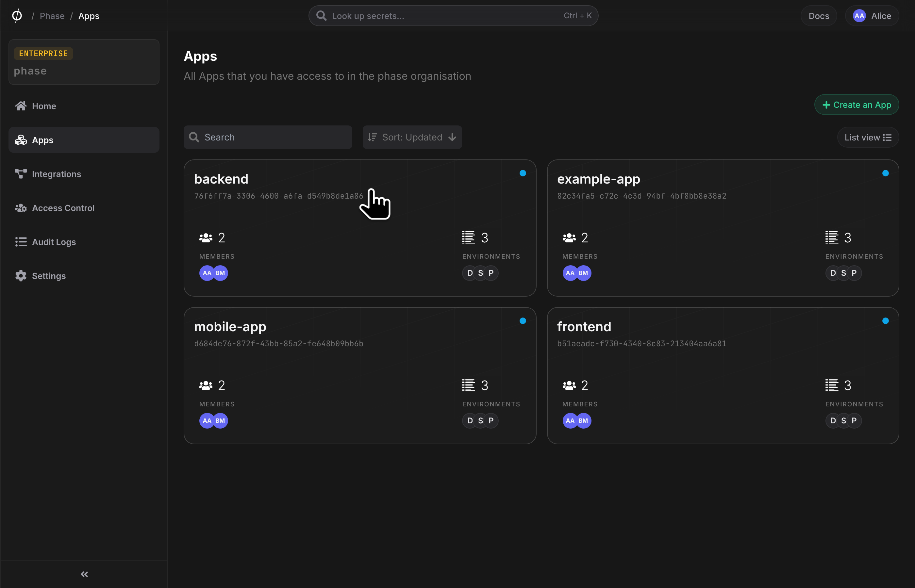Click the AA member avatar on backend
The image size is (915, 588).
[x=207, y=273]
